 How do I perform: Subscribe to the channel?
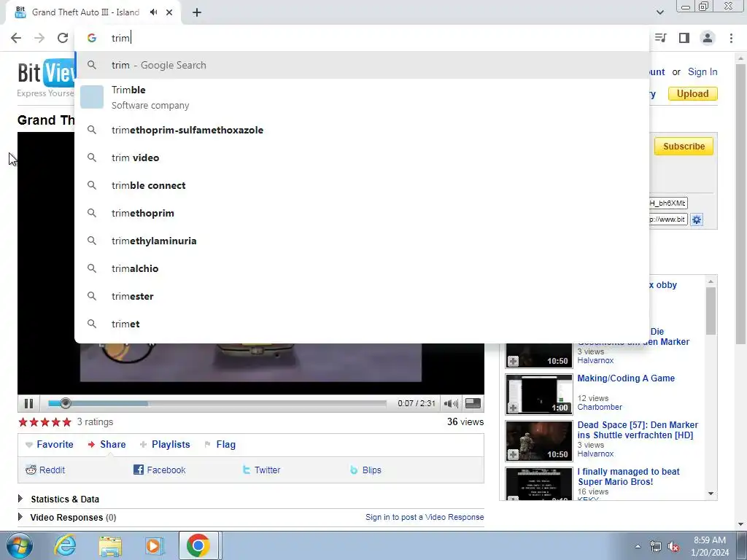click(x=684, y=146)
